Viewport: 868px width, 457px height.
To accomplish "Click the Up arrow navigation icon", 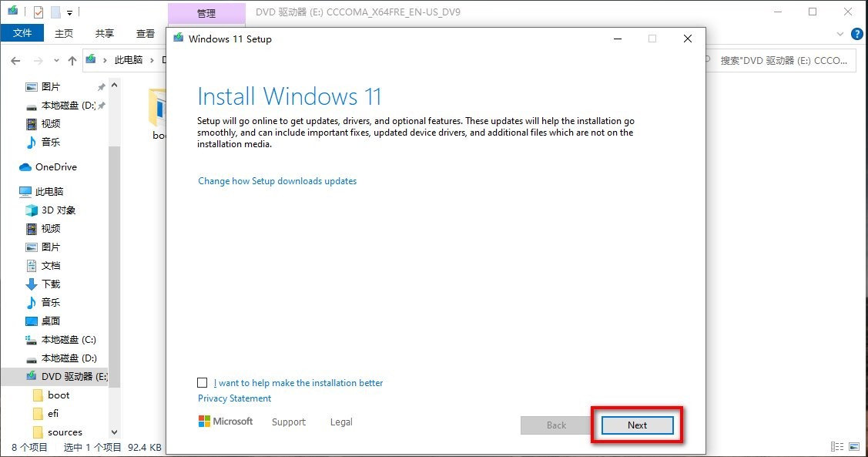I will (72, 60).
